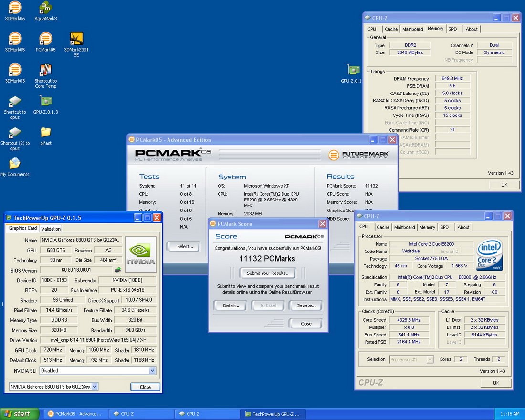
Task: Open the 3DMark2001 SE desktop icon
Action: point(76,44)
